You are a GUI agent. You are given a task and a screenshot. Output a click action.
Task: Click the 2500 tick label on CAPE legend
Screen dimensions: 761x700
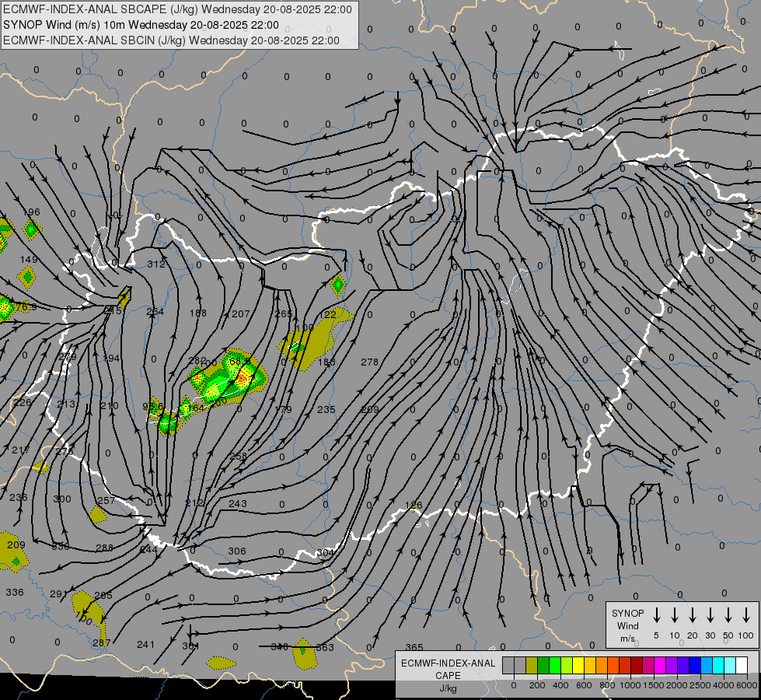[700, 685]
